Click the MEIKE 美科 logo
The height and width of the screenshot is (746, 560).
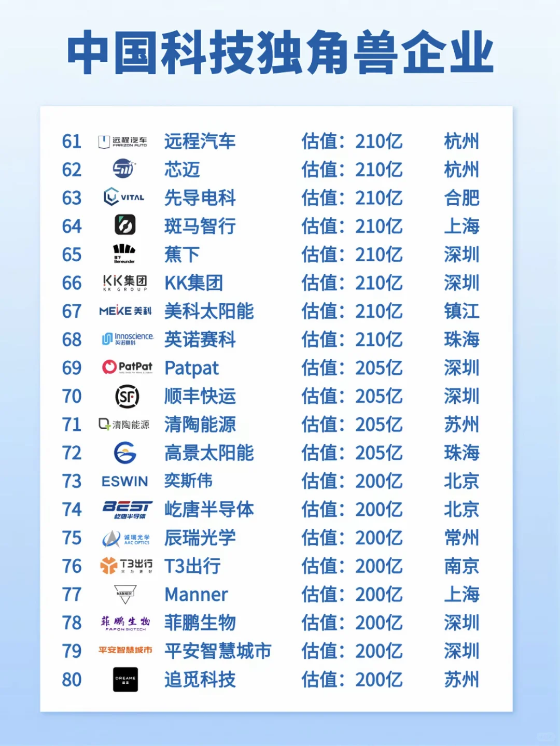click(125, 311)
